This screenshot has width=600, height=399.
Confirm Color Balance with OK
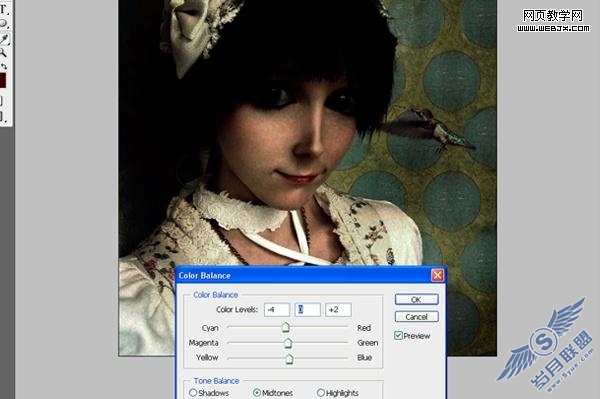click(416, 299)
